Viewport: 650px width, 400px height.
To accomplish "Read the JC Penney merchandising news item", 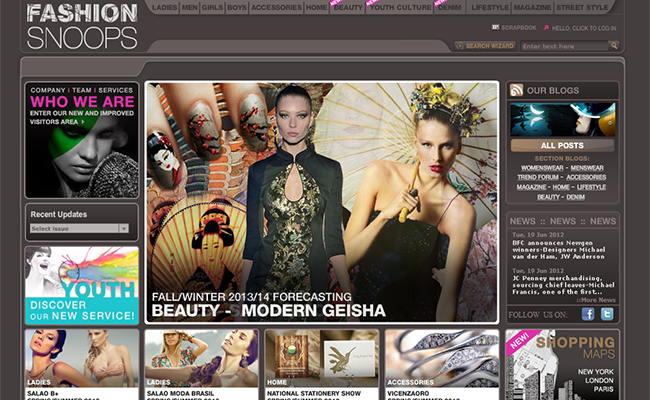I will coord(563,285).
